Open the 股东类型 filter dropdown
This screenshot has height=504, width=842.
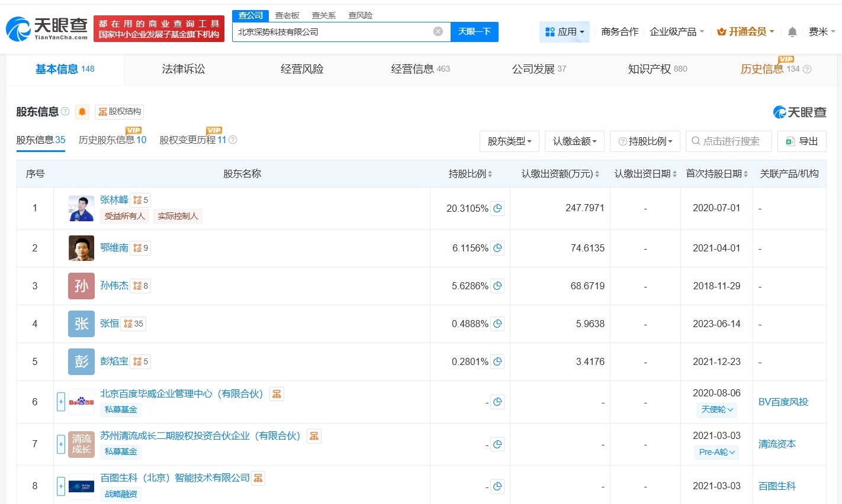click(509, 141)
